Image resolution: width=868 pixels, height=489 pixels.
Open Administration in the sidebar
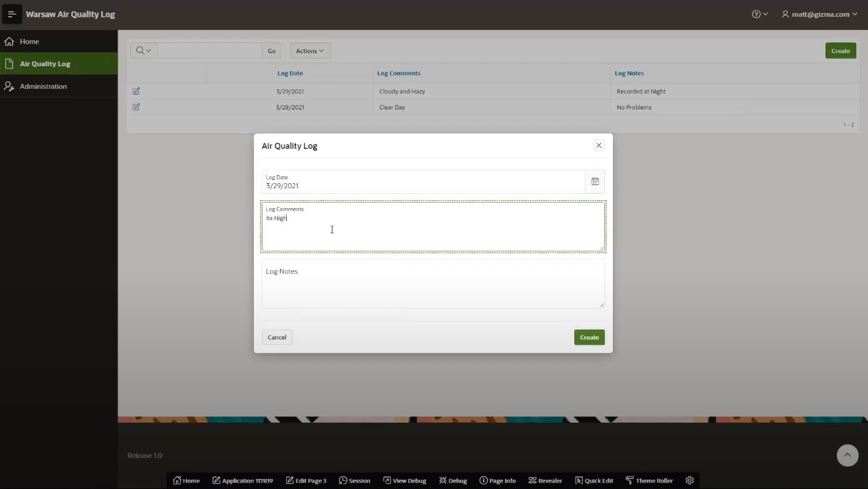click(59, 86)
